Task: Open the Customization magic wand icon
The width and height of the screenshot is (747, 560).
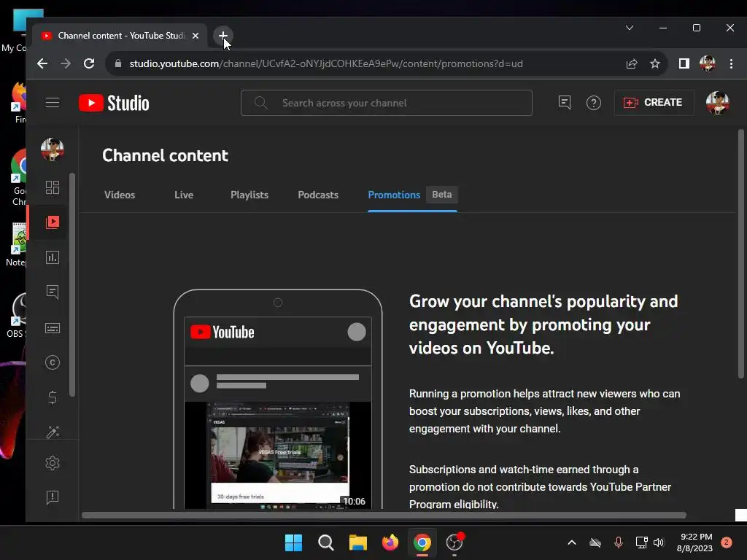Action: tap(53, 432)
